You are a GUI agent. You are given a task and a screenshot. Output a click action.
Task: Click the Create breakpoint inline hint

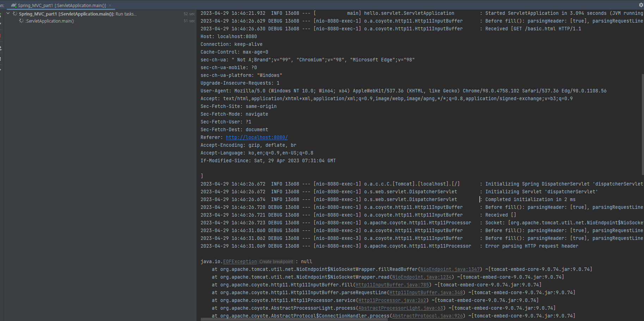pyautogui.click(x=276, y=261)
